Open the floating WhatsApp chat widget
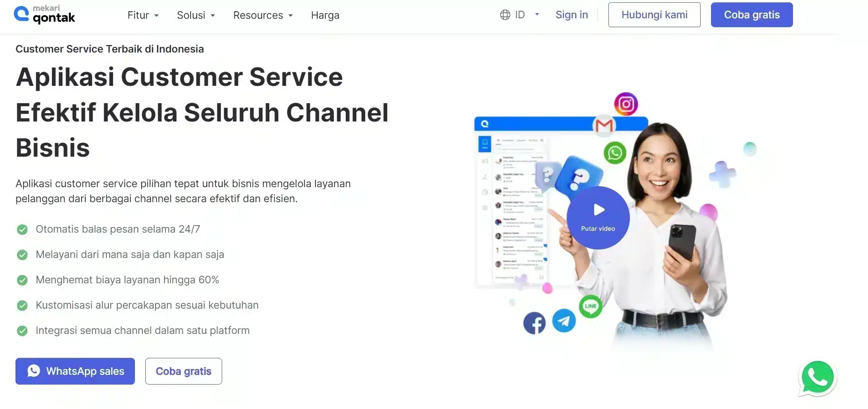 [x=817, y=378]
